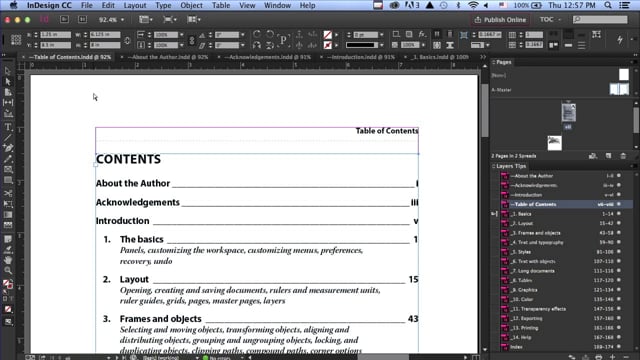Image resolution: width=640 pixels, height=360 pixels.
Task: Select the Selection tool arrow
Action: click(8, 71)
